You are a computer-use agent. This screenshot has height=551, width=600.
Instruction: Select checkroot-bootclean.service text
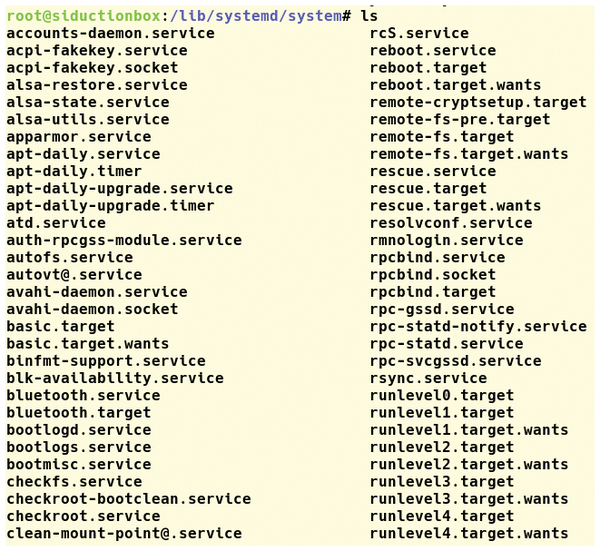pos(129,499)
